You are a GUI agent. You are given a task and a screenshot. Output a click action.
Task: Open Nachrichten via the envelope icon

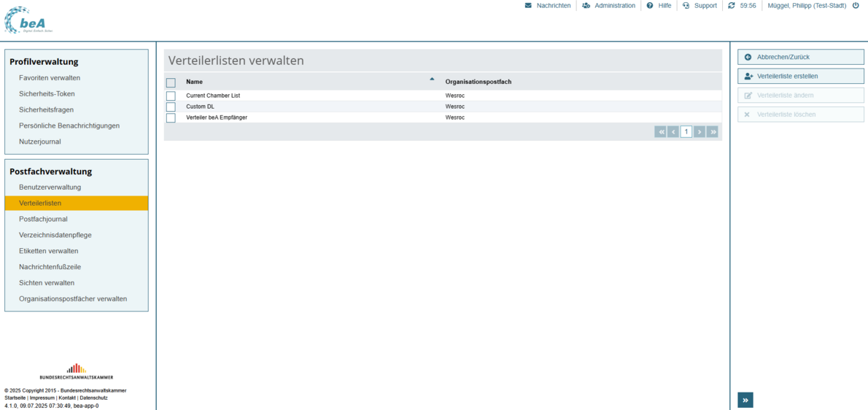(529, 6)
